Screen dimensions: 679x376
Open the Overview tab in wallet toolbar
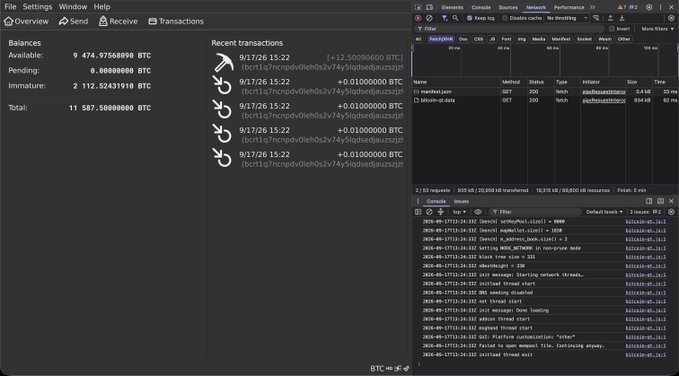(x=26, y=21)
